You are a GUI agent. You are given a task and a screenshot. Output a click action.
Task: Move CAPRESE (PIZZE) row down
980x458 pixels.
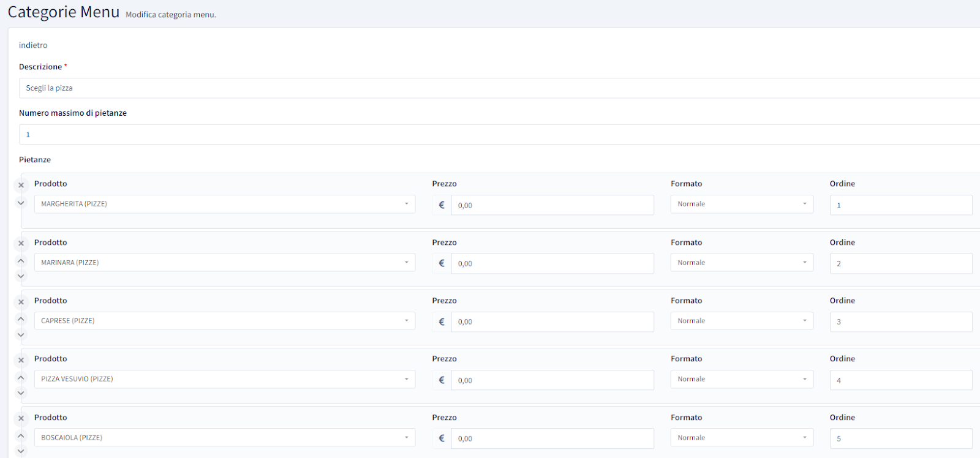21,335
